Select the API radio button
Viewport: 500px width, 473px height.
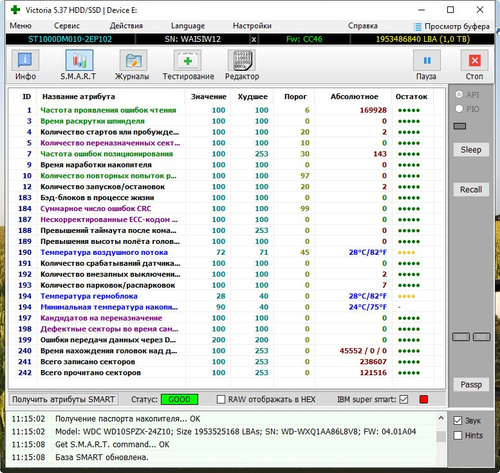[459, 95]
